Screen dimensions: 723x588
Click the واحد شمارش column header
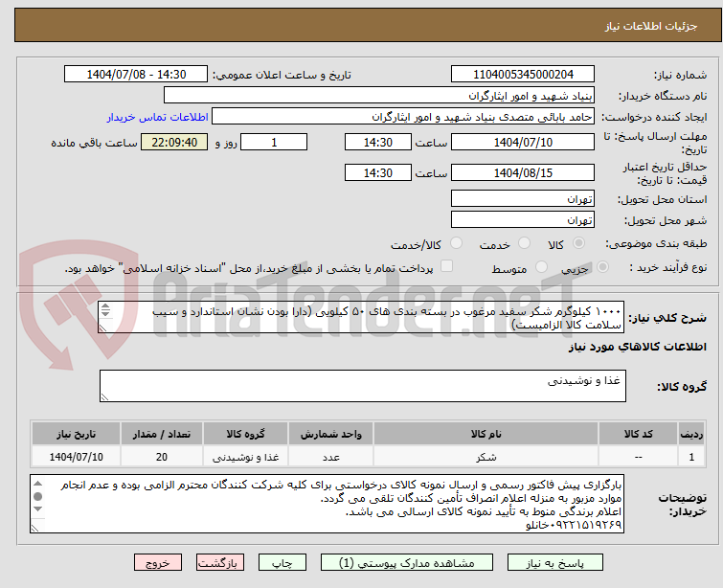pos(331,434)
